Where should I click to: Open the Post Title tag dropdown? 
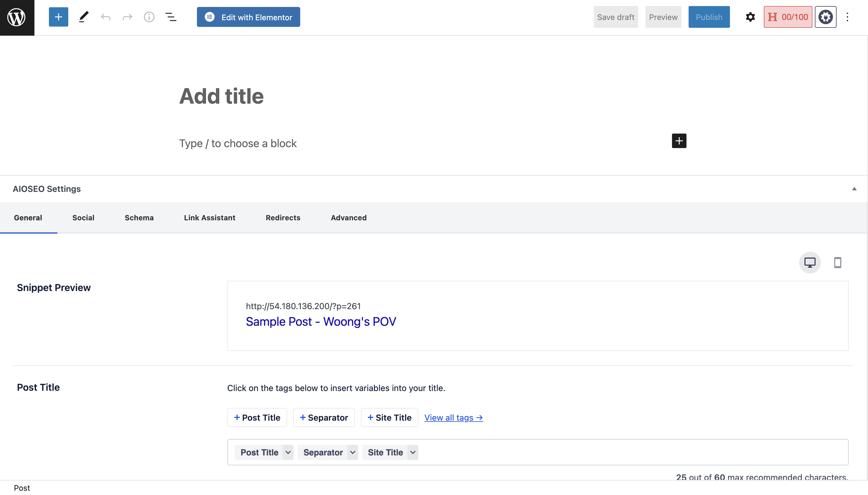tap(288, 452)
